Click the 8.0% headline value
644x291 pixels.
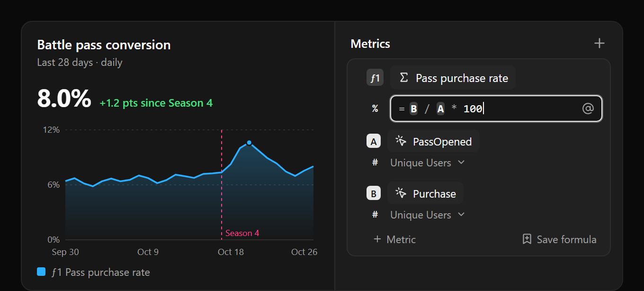click(x=64, y=99)
